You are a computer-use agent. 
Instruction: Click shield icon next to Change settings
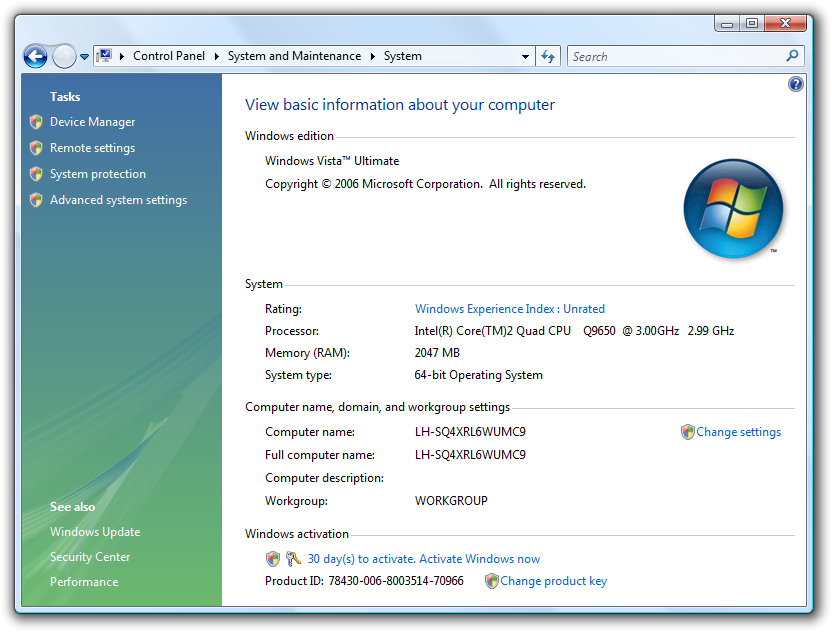tap(687, 432)
